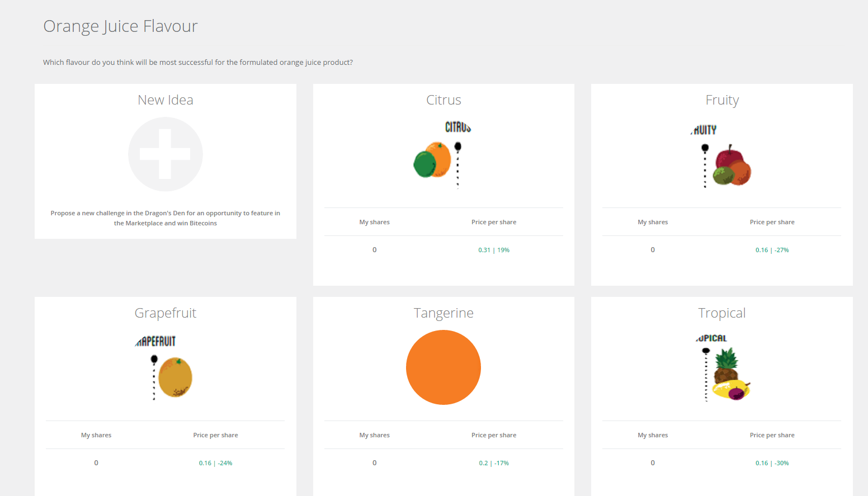Select Grapefruit price 0.16 | -24%
The height and width of the screenshot is (496, 868).
click(215, 463)
